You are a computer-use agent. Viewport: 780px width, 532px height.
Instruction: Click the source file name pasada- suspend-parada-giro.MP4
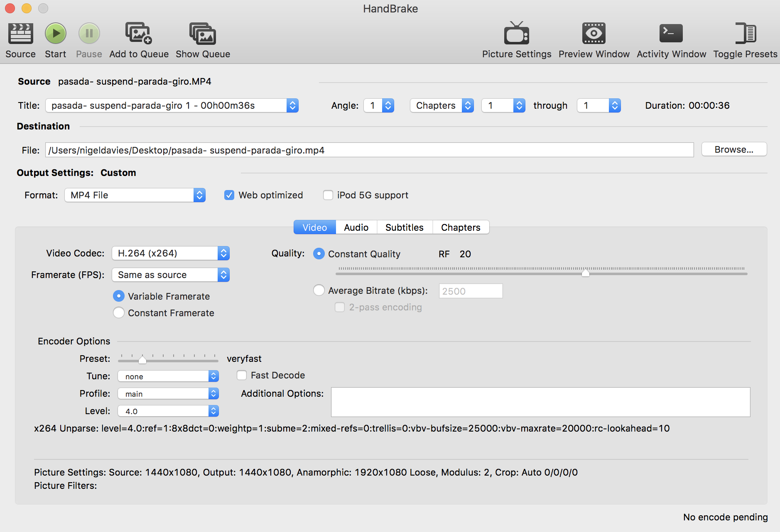point(135,81)
